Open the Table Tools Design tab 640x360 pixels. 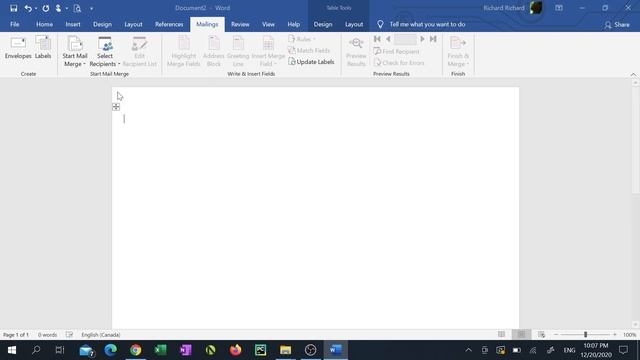tap(323, 24)
